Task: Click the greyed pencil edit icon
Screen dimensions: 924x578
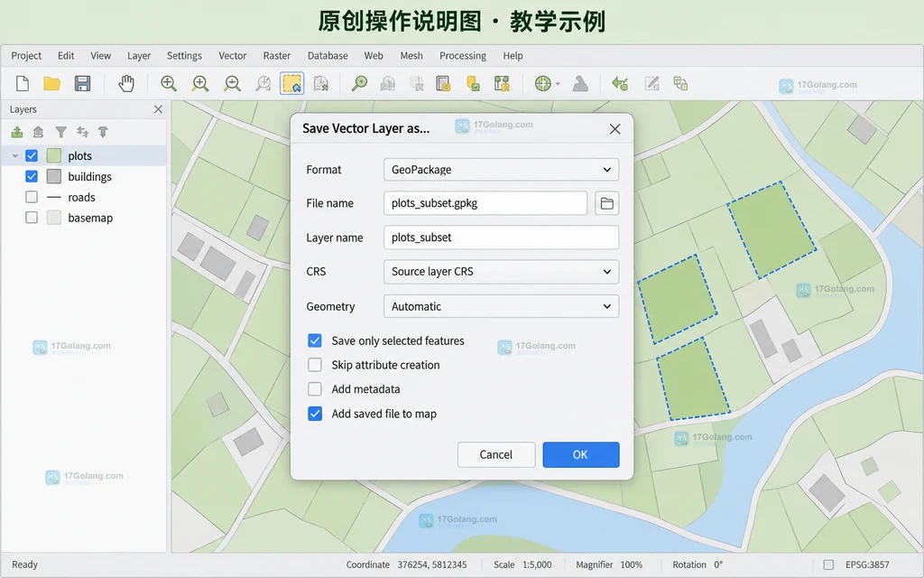Action: 651,84
